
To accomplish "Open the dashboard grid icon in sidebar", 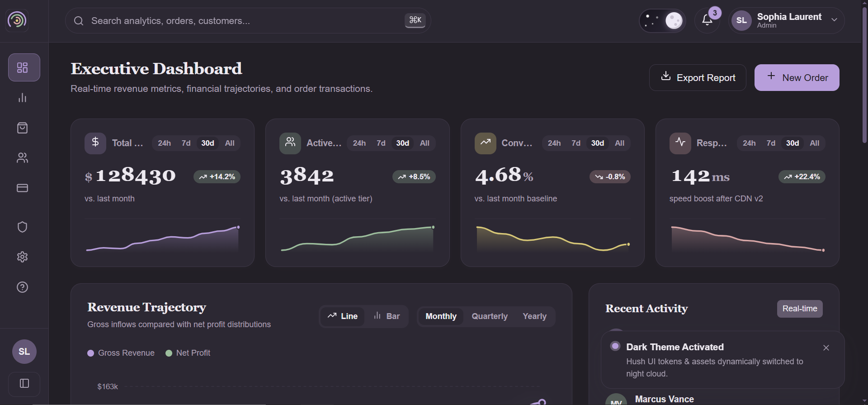I will pos(24,67).
